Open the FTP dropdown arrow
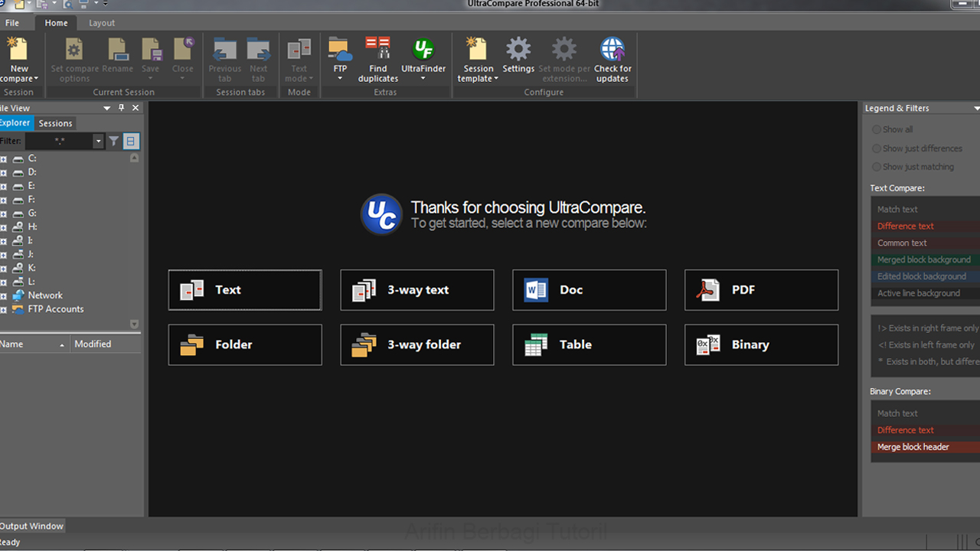 pyautogui.click(x=340, y=79)
